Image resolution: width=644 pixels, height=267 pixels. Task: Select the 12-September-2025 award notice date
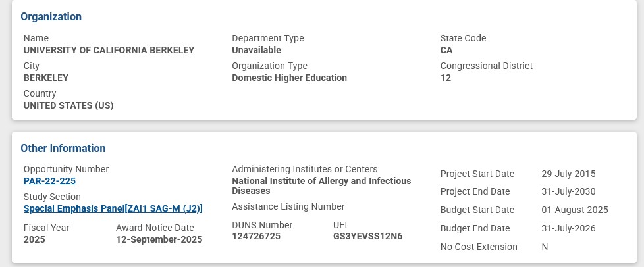click(x=159, y=239)
